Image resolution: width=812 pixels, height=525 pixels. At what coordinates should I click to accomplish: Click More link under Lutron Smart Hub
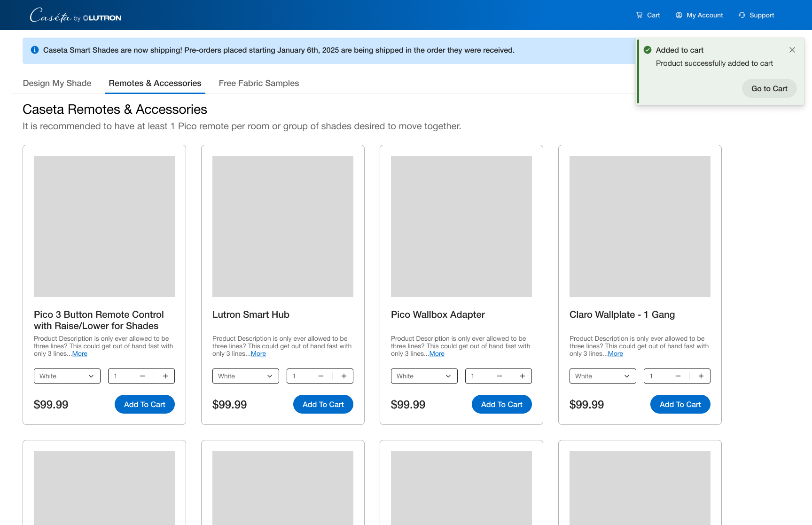click(258, 354)
